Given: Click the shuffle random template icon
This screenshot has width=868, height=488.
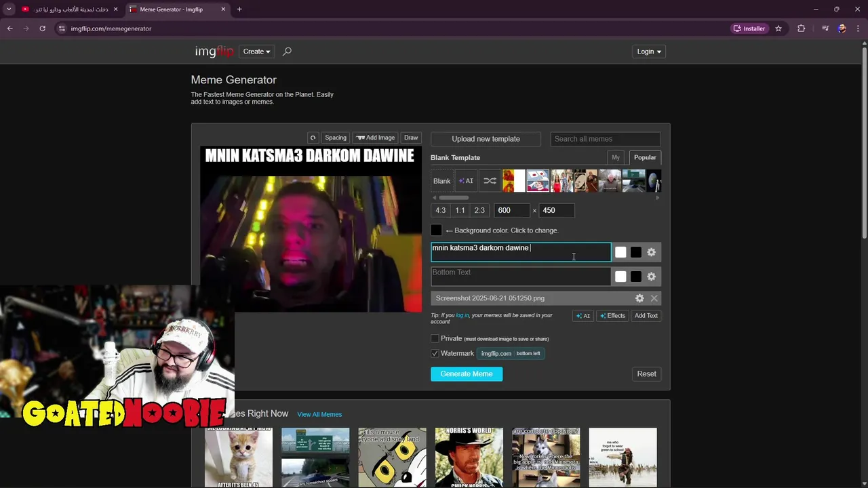Looking at the screenshot, I should [490, 181].
